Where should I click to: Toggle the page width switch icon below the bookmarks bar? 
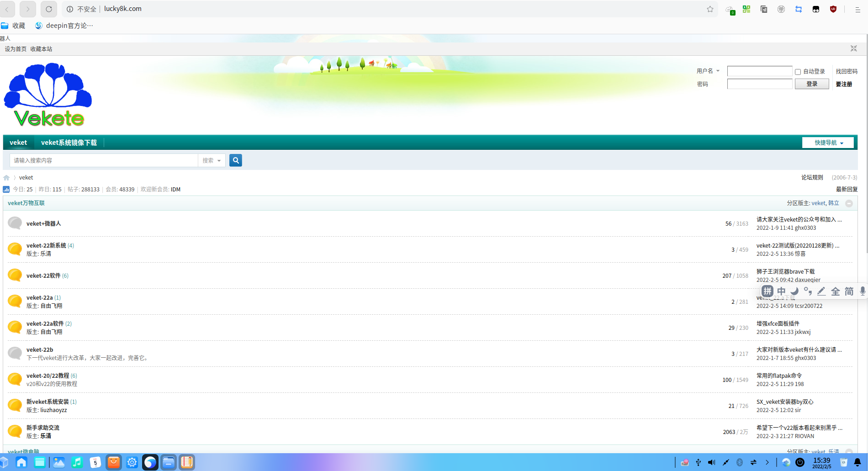point(853,48)
